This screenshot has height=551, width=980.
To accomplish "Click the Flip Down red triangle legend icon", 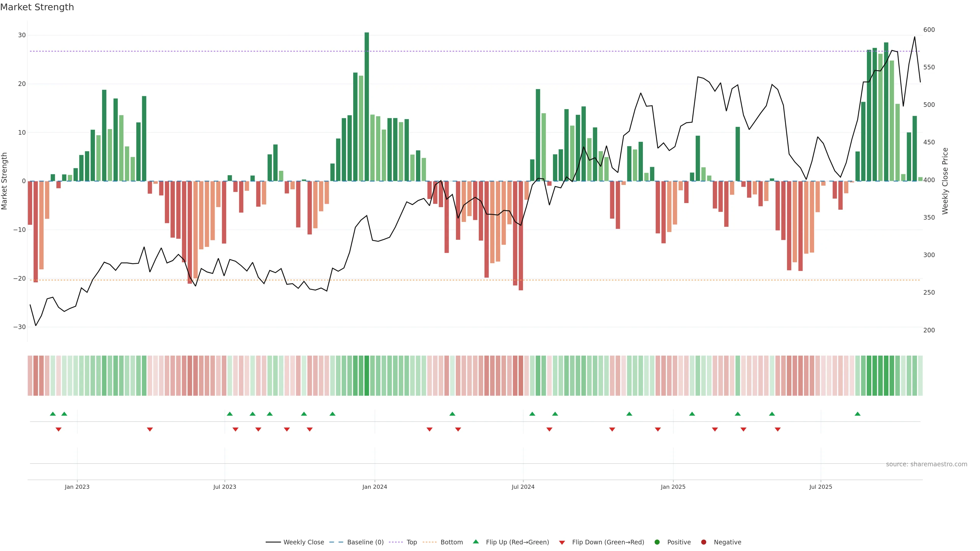I will [562, 543].
